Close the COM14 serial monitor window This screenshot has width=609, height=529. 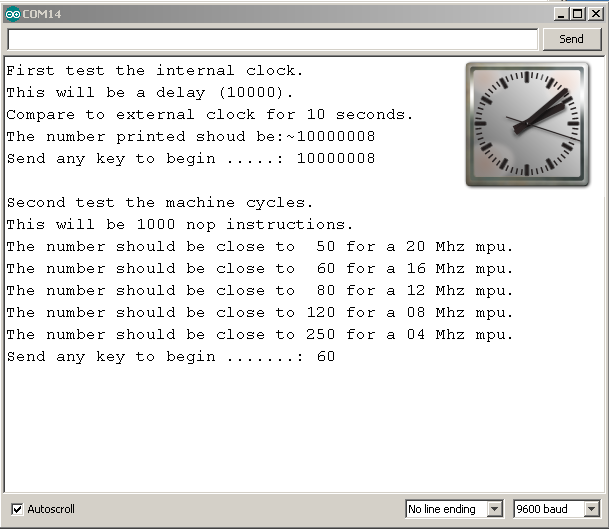tap(596, 14)
